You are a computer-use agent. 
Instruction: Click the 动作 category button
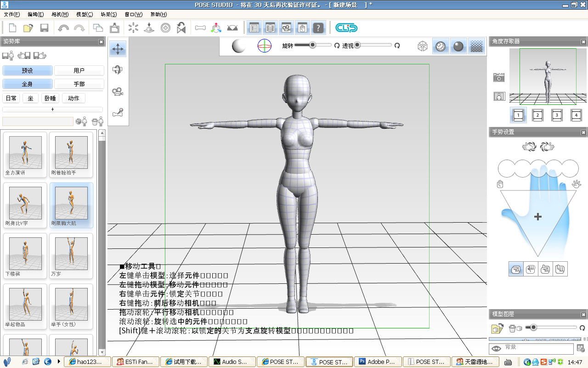73,98
